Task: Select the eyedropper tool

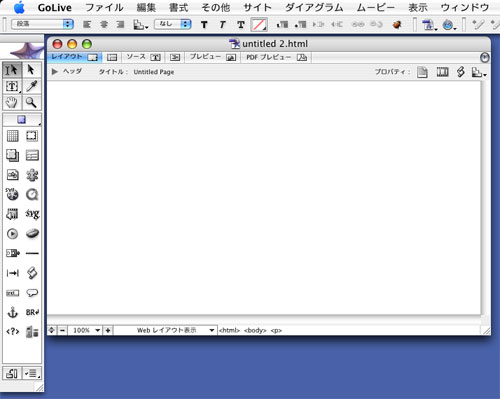Action: pyautogui.click(x=32, y=86)
